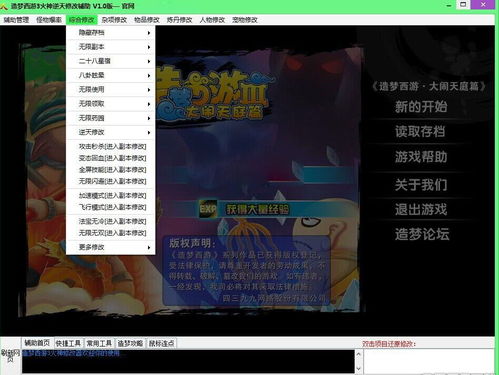Expand the 二十八星宿 submenu

point(111,61)
